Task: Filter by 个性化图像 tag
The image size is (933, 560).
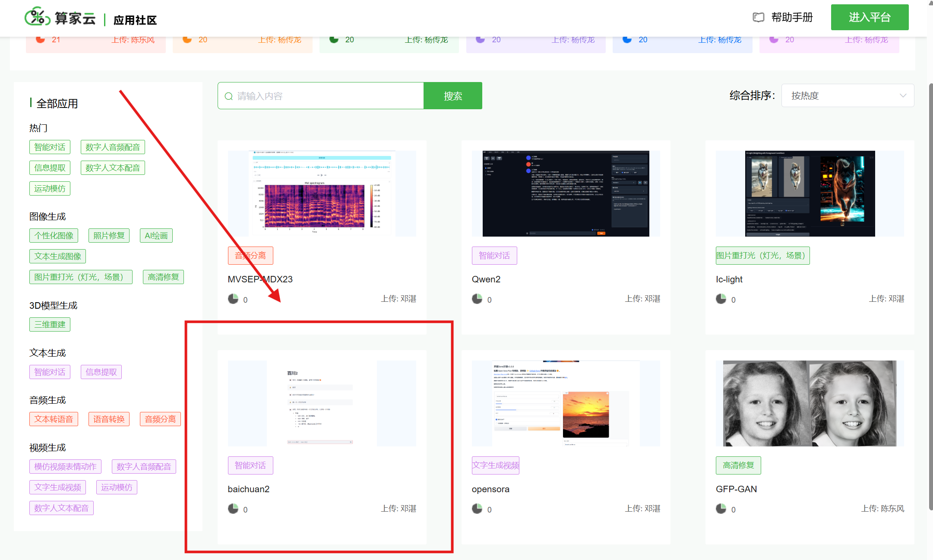Action: pyautogui.click(x=54, y=236)
